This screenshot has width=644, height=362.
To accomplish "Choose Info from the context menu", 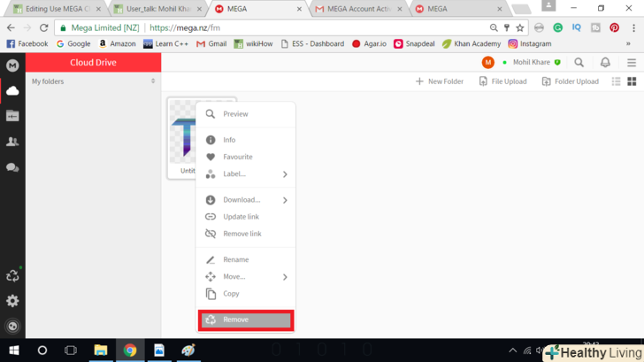I will tap(246, 140).
